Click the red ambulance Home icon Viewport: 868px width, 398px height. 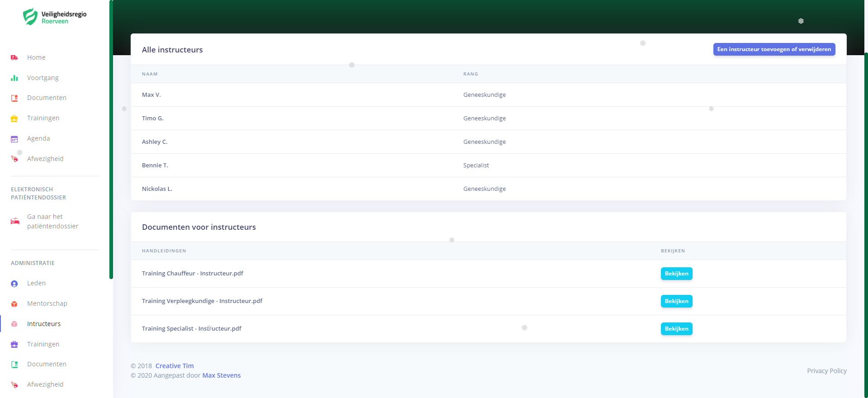coord(14,58)
